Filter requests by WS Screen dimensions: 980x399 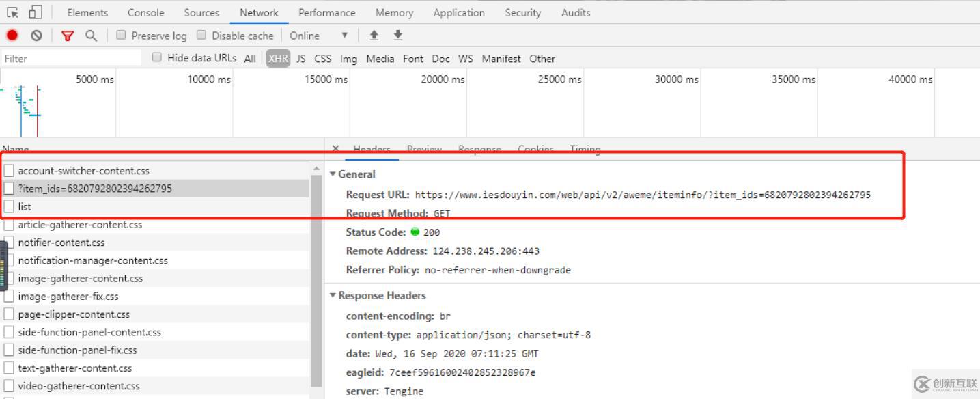point(465,59)
